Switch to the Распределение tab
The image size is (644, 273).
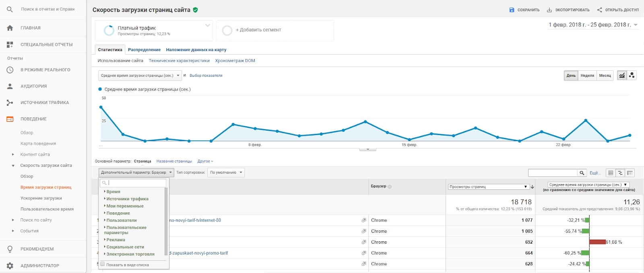(144, 50)
